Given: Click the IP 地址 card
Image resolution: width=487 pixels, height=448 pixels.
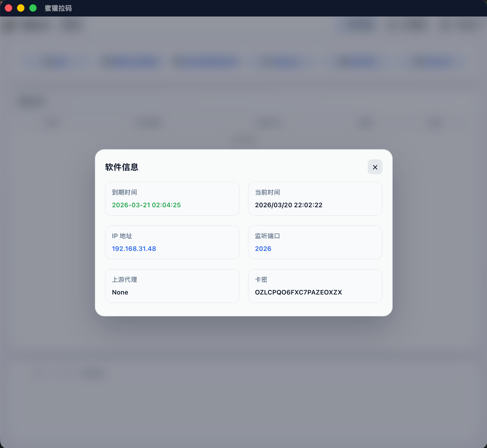Looking at the screenshot, I should point(172,242).
